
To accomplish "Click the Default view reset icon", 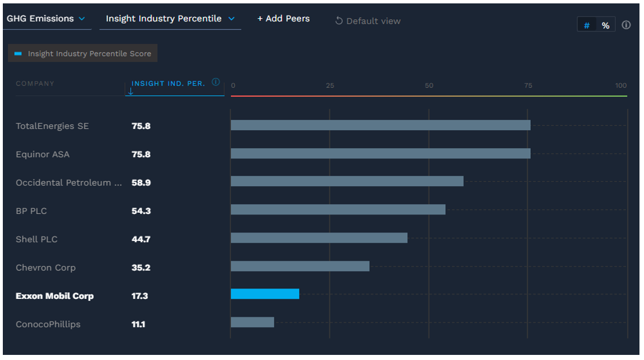I will [x=339, y=21].
